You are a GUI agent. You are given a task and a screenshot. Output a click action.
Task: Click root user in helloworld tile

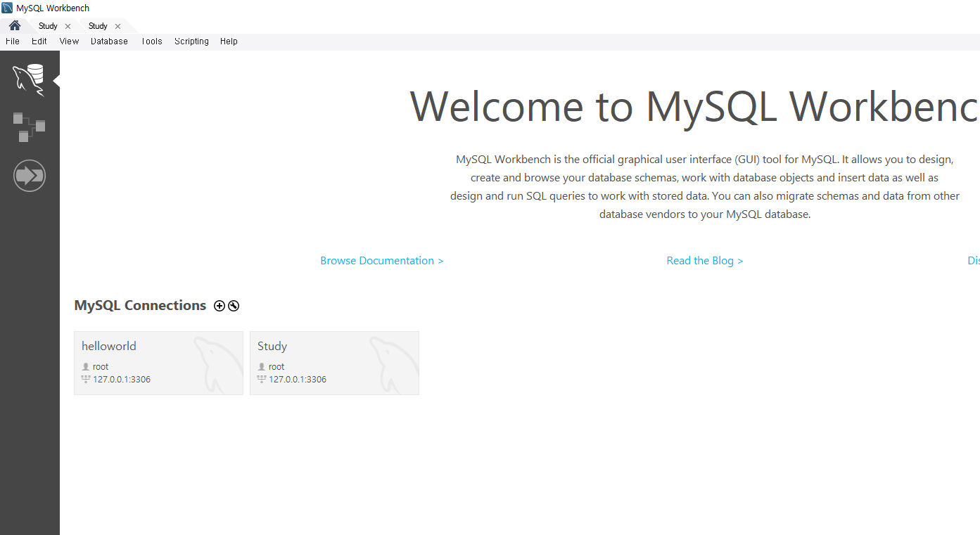click(101, 367)
